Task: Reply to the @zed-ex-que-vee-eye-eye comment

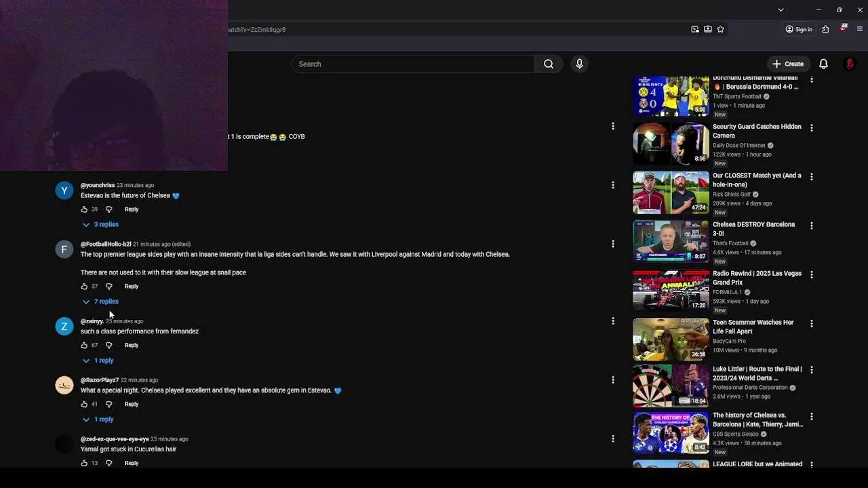Action: (132, 463)
